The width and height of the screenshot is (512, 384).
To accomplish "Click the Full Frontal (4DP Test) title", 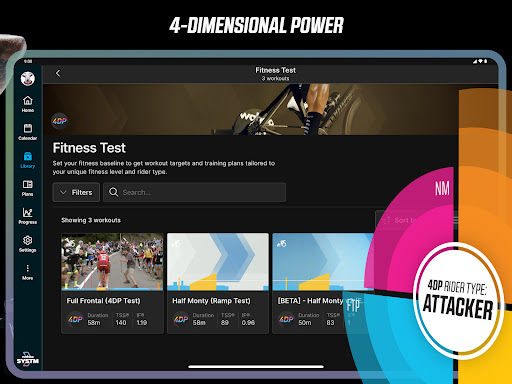I will pyautogui.click(x=103, y=301).
